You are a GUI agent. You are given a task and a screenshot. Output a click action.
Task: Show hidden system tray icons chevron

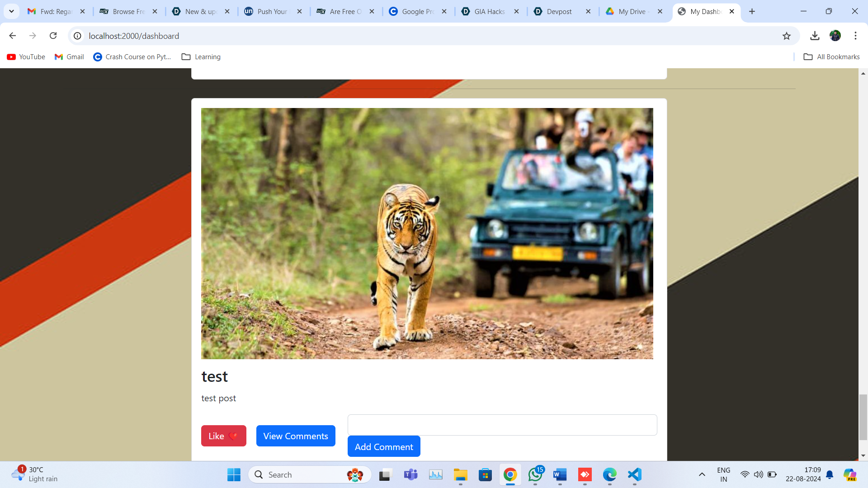[702, 474]
